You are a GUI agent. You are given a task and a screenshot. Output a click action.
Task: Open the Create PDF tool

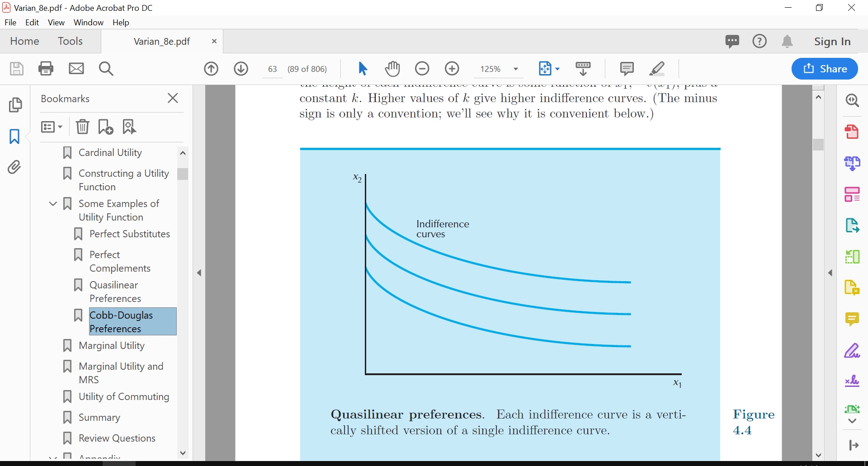pyautogui.click(x=852, y=132)
